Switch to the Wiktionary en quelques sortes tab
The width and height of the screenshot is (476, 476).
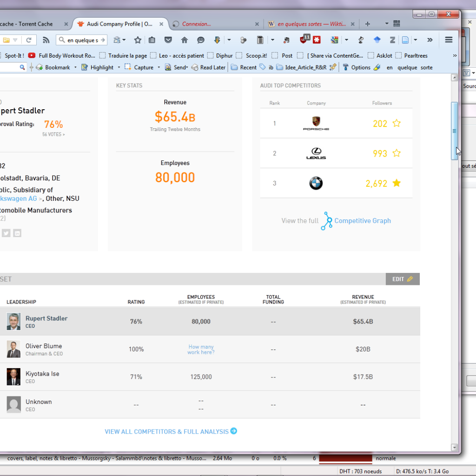pos(311,24)
